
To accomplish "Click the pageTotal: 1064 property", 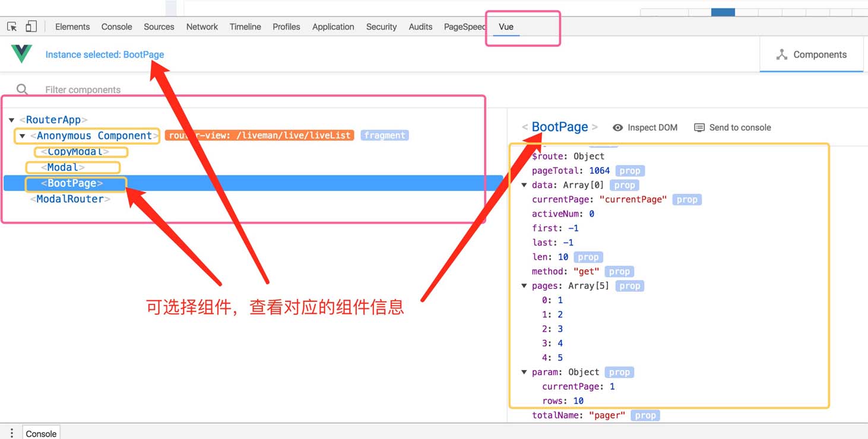I will point(571,171).
